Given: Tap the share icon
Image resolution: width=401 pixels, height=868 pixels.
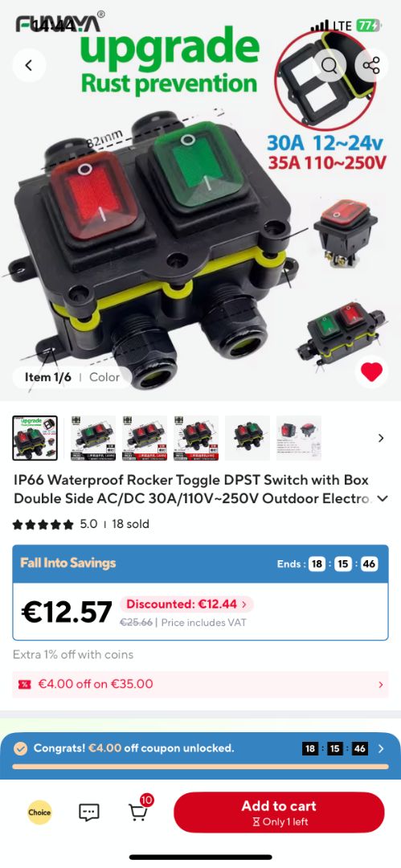Looking at the screenshot, I should pyautogui.click(x=371, y=65).
